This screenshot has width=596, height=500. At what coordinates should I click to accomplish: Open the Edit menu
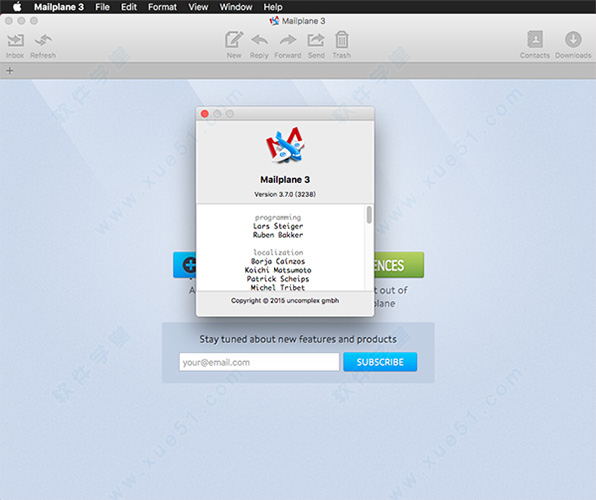pos(129,7)
